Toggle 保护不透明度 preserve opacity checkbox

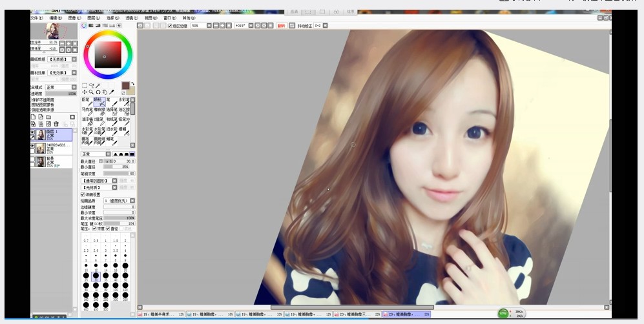[32, 100]
